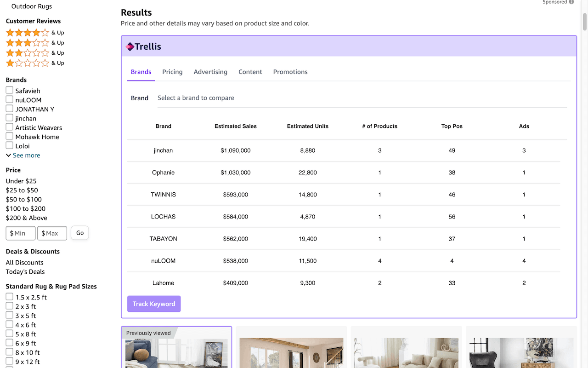
Task: Check the 1.5 x 2.5 ft size
Action: point(9,297)
